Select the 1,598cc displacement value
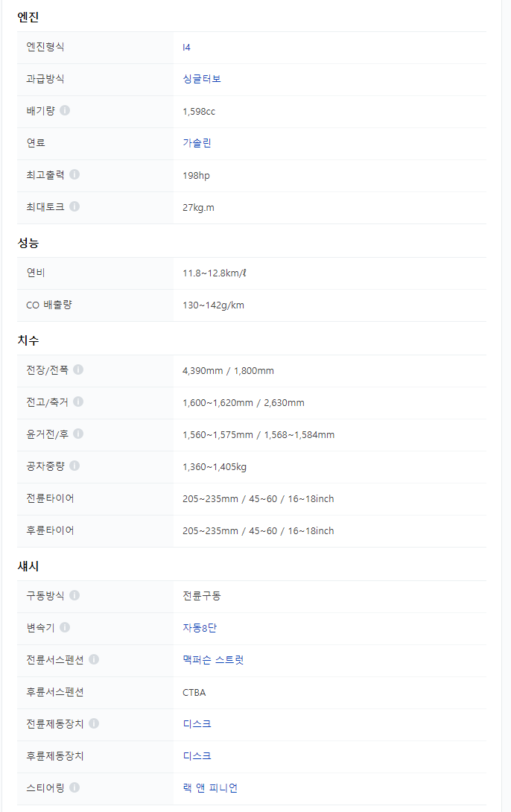The height and width of the screenshot is (812, 511). [199, 111]
